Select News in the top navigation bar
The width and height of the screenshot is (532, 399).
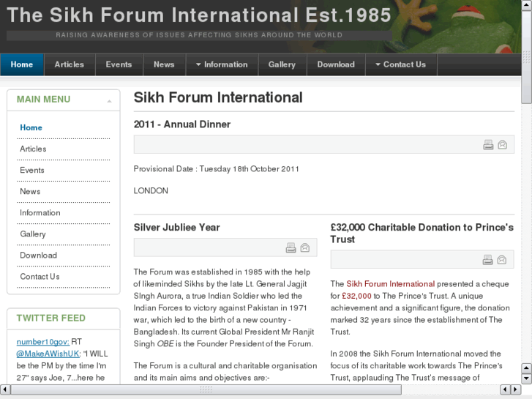point(164,64)
